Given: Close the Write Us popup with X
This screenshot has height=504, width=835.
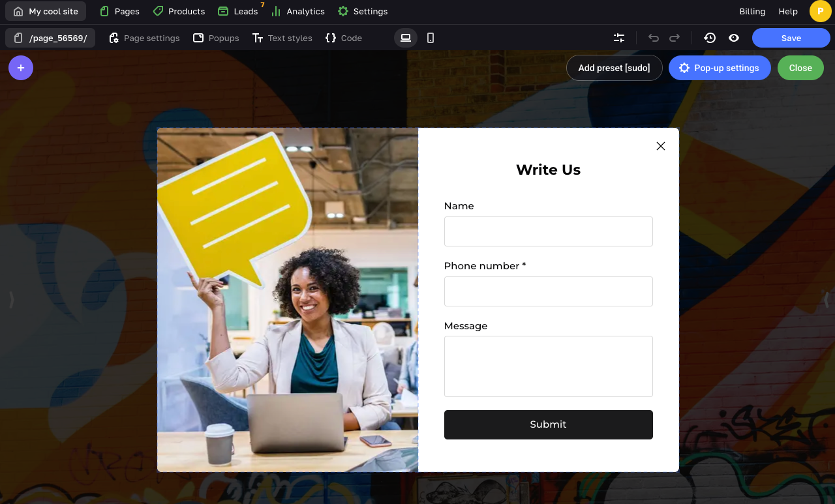Looking at the screenshot, I should point(661,146).
